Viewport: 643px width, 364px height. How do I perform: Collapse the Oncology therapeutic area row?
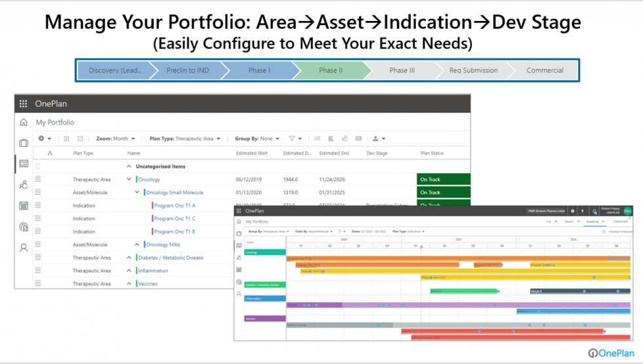pyautogui.click(x=129, y=179)
